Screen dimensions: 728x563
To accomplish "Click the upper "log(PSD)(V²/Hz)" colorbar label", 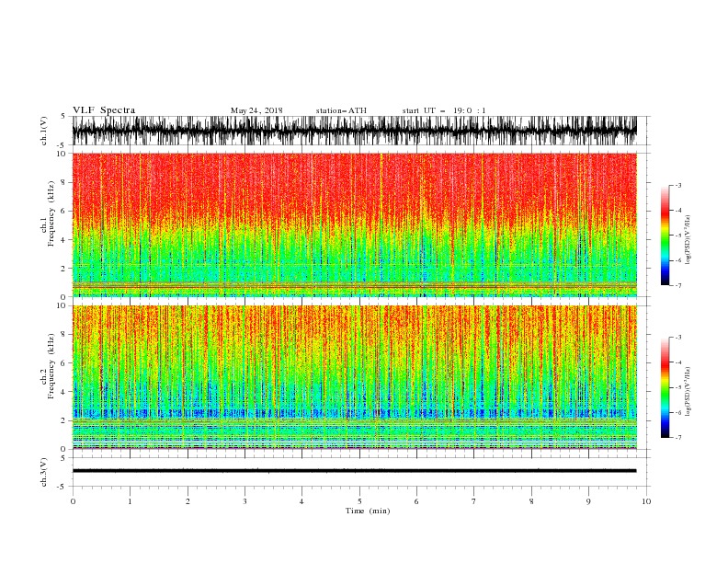I will click(x=688, y=239).
